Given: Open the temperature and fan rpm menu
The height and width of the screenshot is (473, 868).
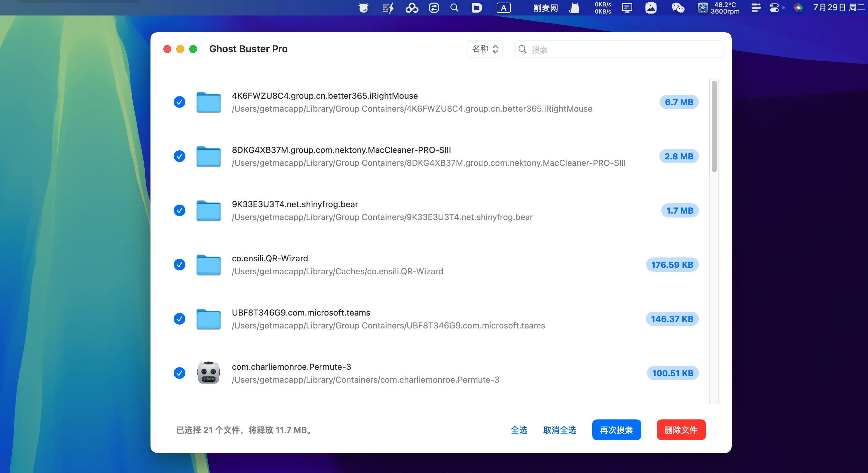Looking at the screenshot, I should click(x=719, y=8).
